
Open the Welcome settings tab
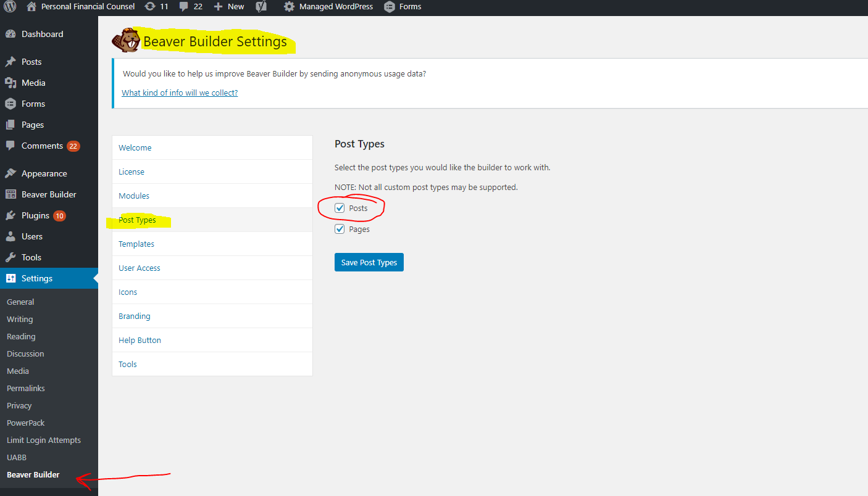click(212, 147)
